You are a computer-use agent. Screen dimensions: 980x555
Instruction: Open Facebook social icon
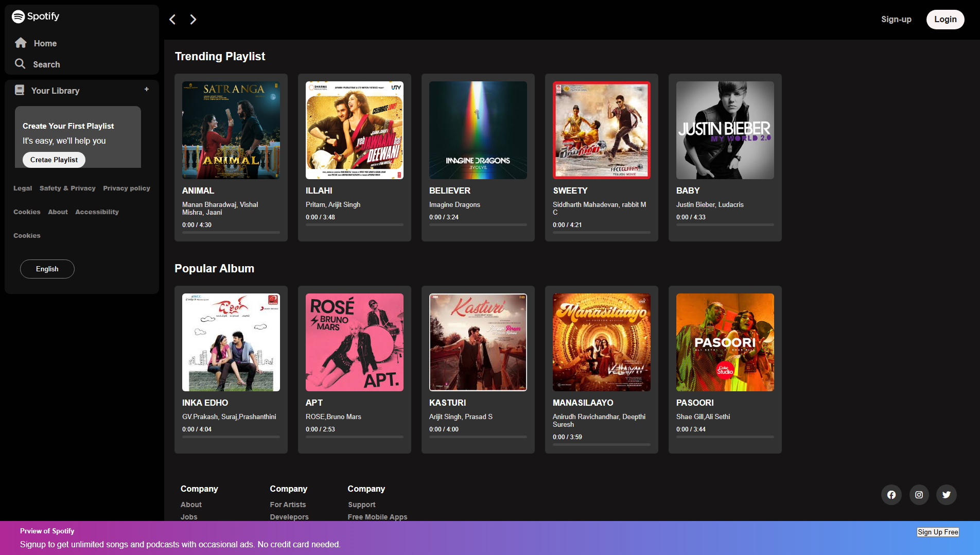[891, 495]
